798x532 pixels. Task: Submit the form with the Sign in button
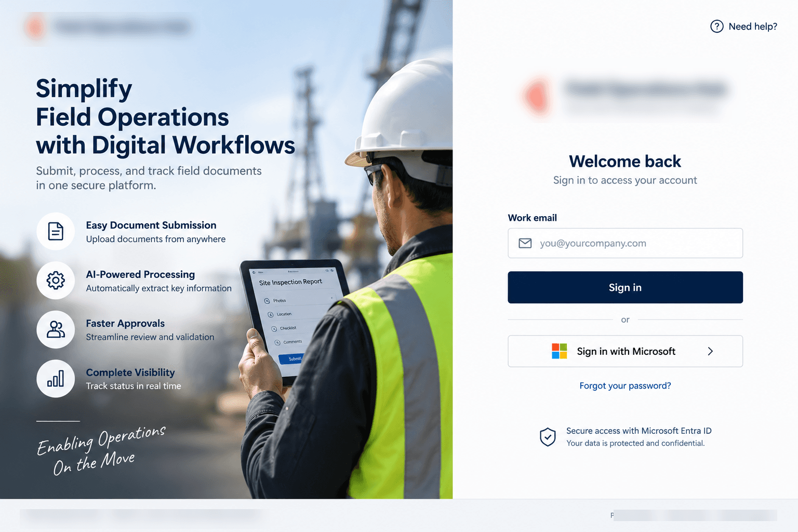pyautogui.click(x=625, y=287)
